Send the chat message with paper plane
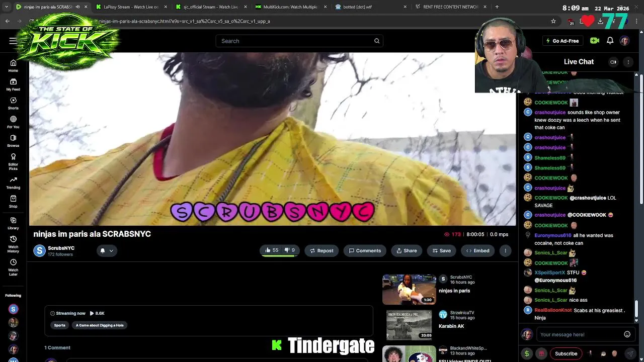This screenshot has width=644, height=362. tap(630, 353)
